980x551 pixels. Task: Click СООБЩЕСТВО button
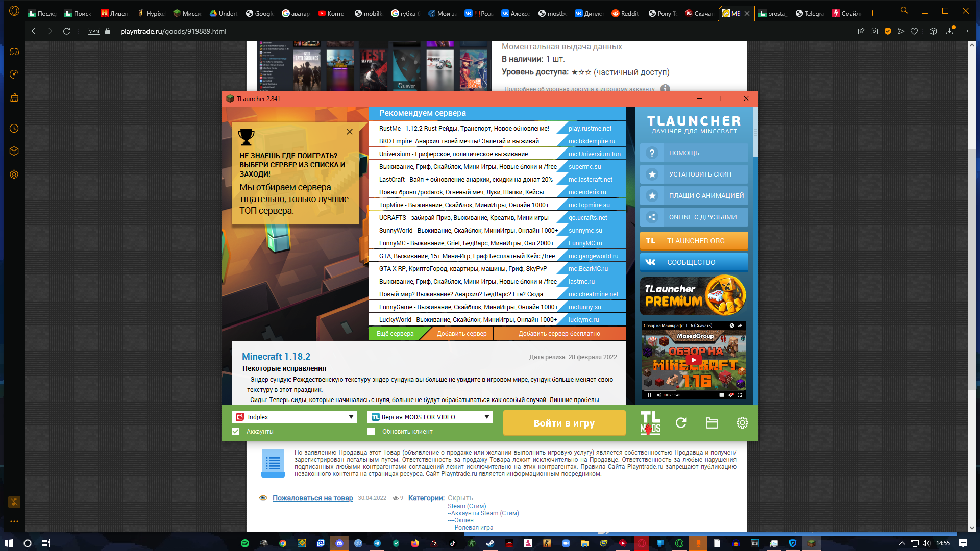coord(694,262)
